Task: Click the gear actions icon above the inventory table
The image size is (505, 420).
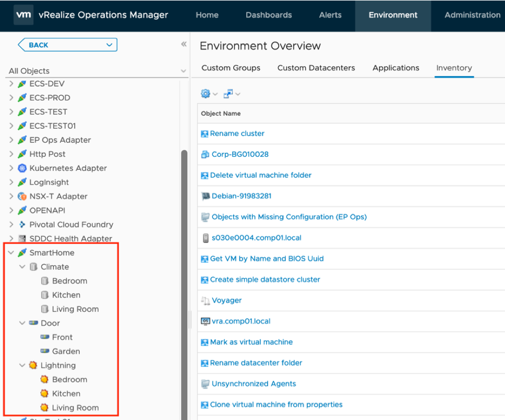Action: 205,93
